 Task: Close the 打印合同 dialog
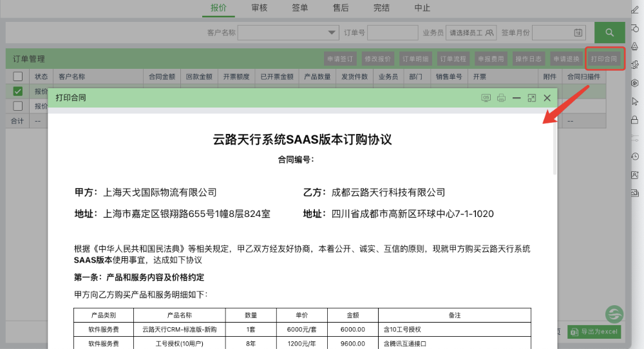547,98
